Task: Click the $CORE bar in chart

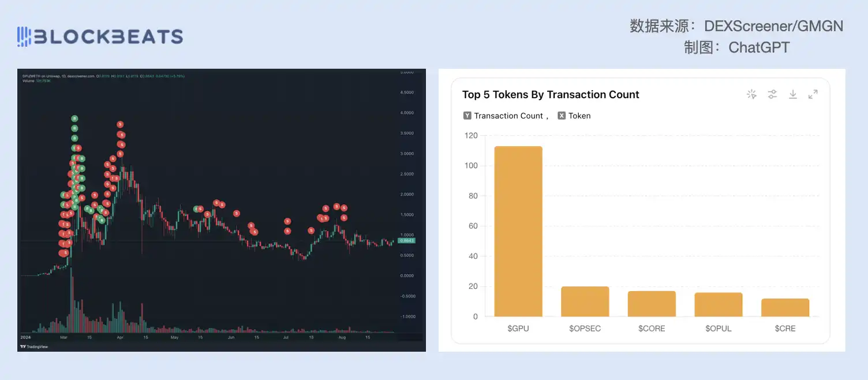Action: [652, 304]
